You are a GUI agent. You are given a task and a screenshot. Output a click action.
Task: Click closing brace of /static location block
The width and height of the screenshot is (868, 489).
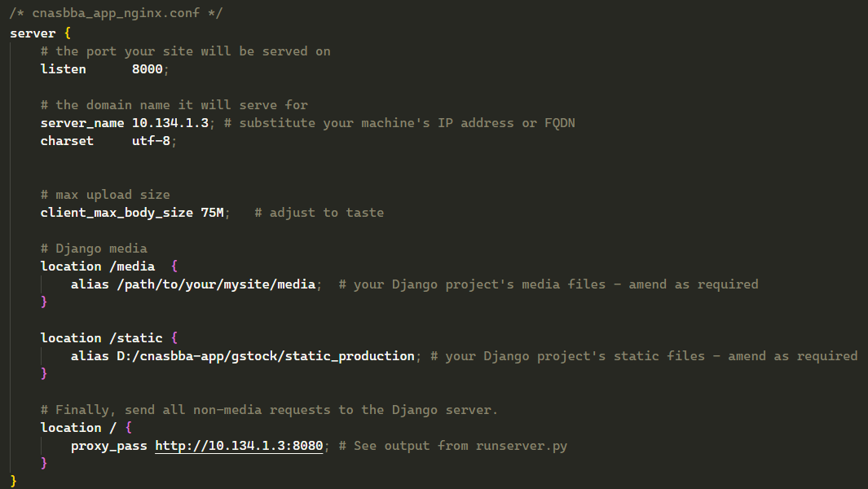coord(44,374)
